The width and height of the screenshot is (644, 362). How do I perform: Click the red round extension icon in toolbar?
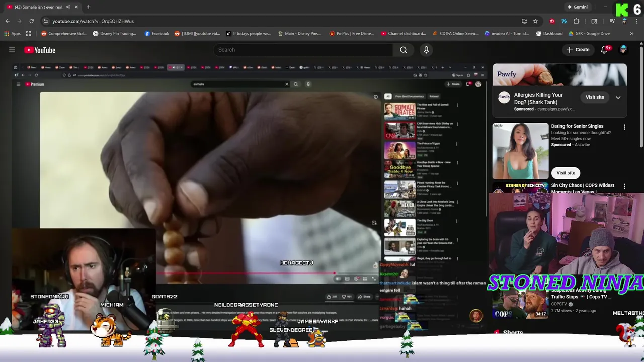tap(552, 21)
